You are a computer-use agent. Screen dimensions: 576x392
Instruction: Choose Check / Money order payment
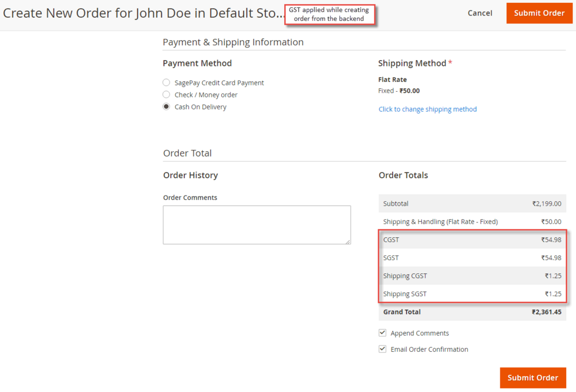[166, 95]
